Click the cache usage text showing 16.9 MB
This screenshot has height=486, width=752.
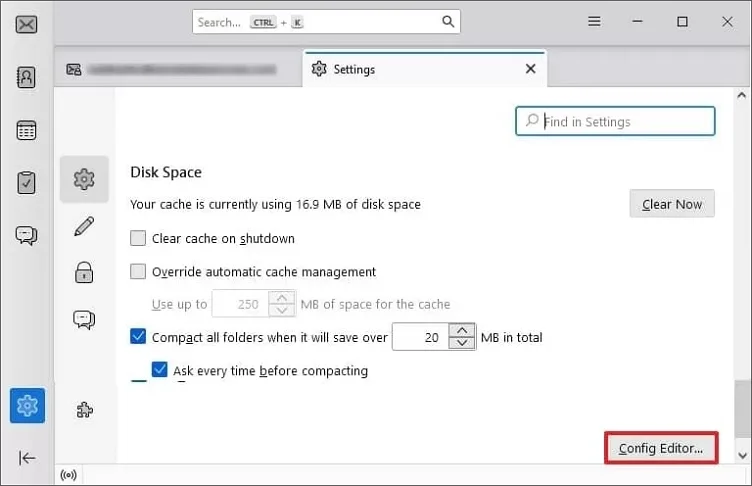click(x=275, y=204)
